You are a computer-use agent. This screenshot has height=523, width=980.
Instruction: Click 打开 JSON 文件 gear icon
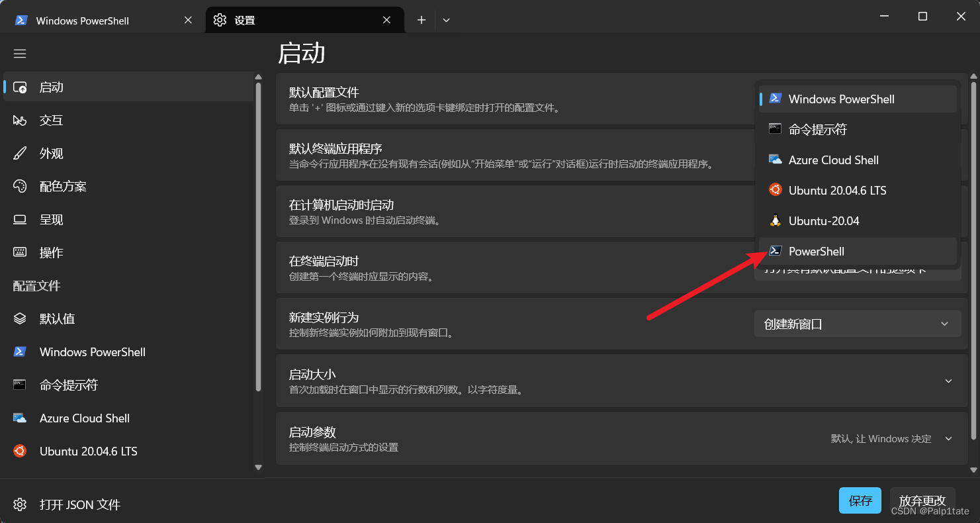coord(20,504)
